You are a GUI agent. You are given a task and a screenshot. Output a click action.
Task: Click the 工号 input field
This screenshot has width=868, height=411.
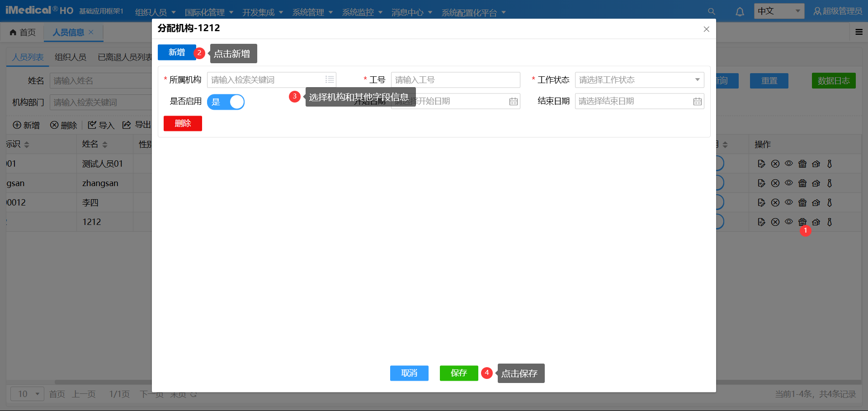click(x=455, y=80)
